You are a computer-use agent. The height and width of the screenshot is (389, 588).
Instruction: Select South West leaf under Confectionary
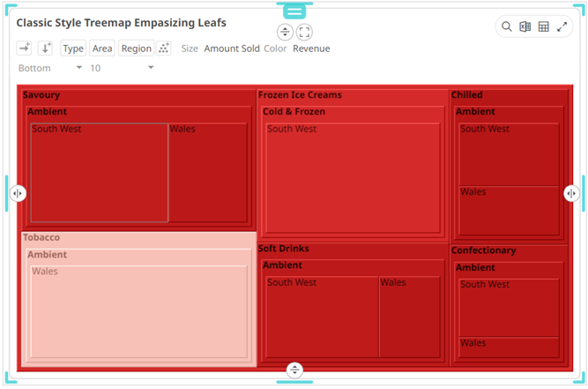(x=510, y=308)
